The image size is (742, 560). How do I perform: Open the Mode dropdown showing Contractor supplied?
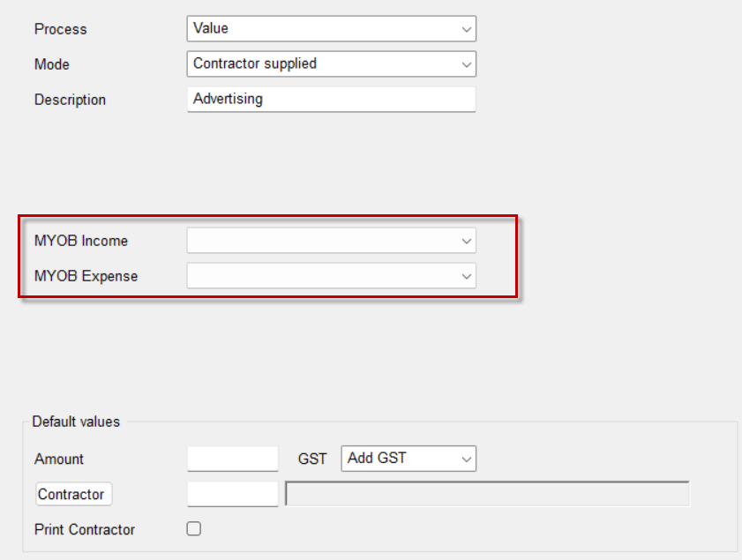click(x=331, y=64)
